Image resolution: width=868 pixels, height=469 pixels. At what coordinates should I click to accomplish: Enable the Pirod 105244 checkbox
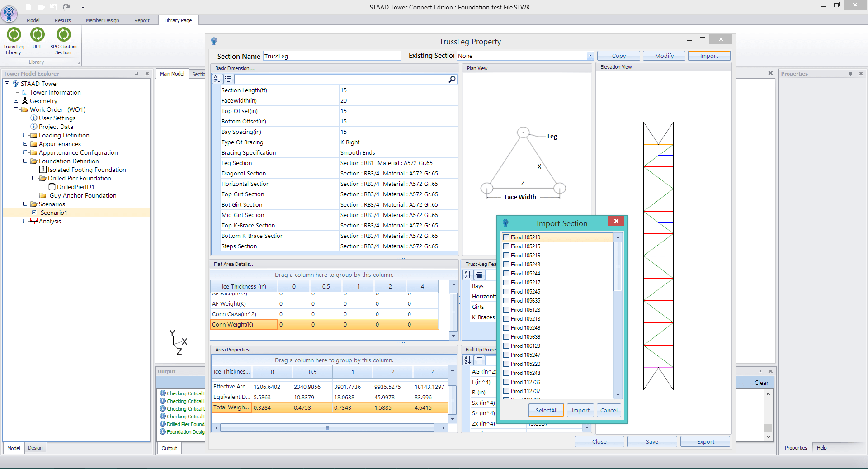tap(506, 273)
